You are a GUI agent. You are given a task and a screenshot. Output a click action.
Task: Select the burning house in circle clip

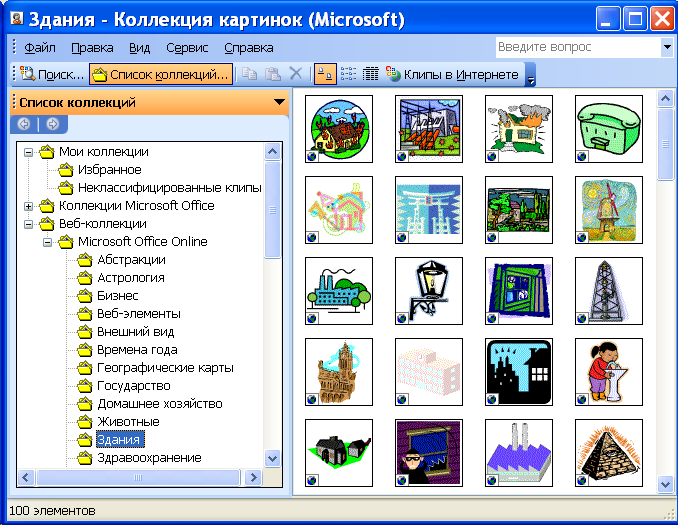click(x=339, y=129)
